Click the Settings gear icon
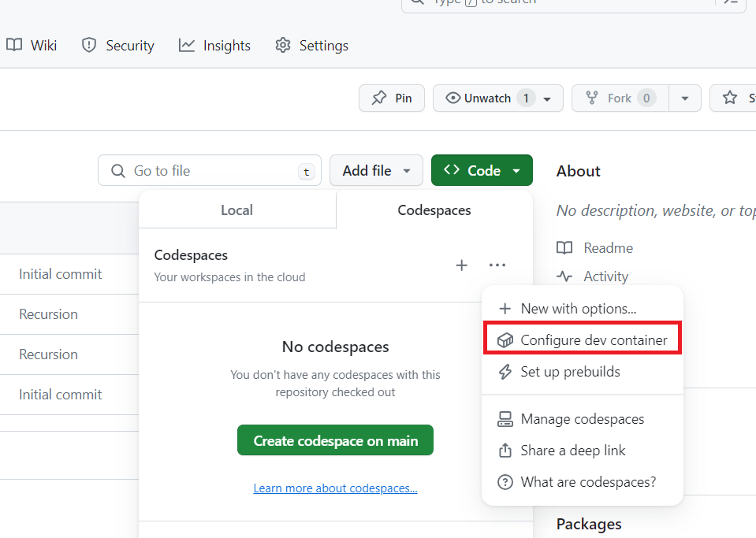The width and height of the screenshot is (756, 538). point(283,45)
